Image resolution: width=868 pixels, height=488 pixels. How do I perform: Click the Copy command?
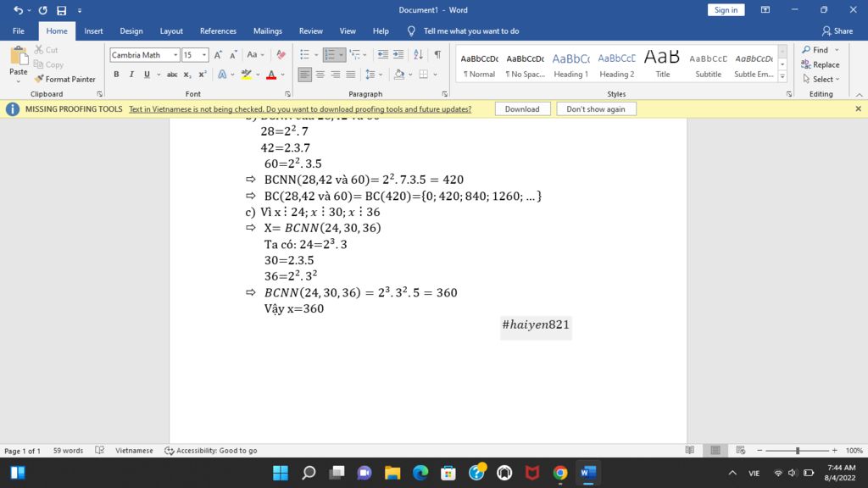click(x=48, y=64)
